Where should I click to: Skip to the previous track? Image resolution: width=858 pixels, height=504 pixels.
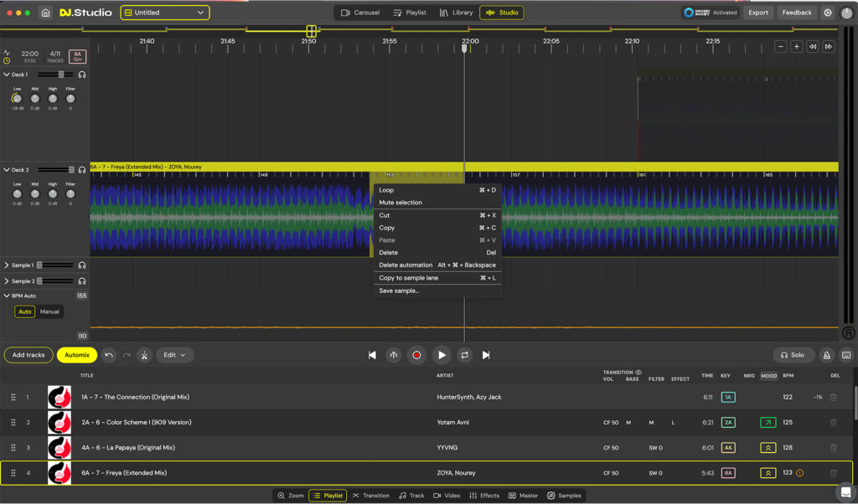coord(372,355)
